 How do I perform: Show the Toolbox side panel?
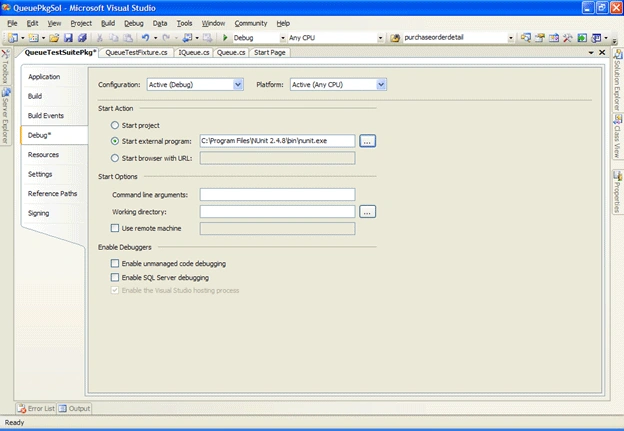[5, 66]
